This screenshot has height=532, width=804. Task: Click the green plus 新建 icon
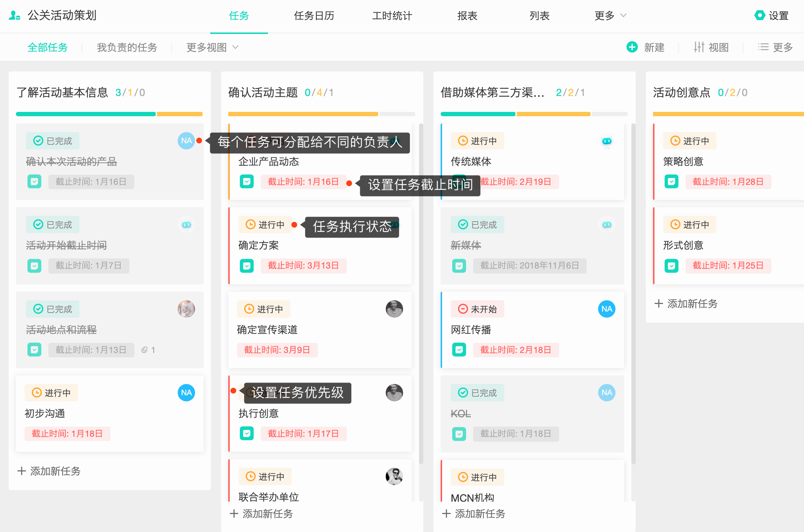click(632, 47)
